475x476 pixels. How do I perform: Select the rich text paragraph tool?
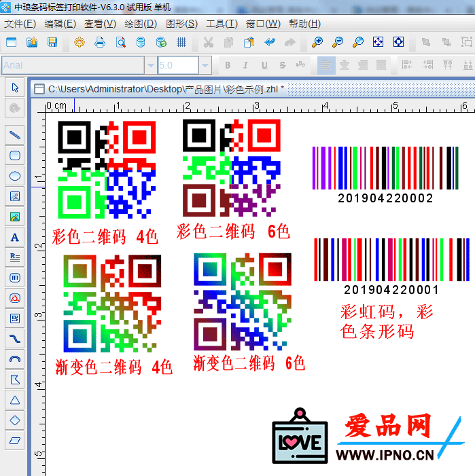[x=14, y=257]
